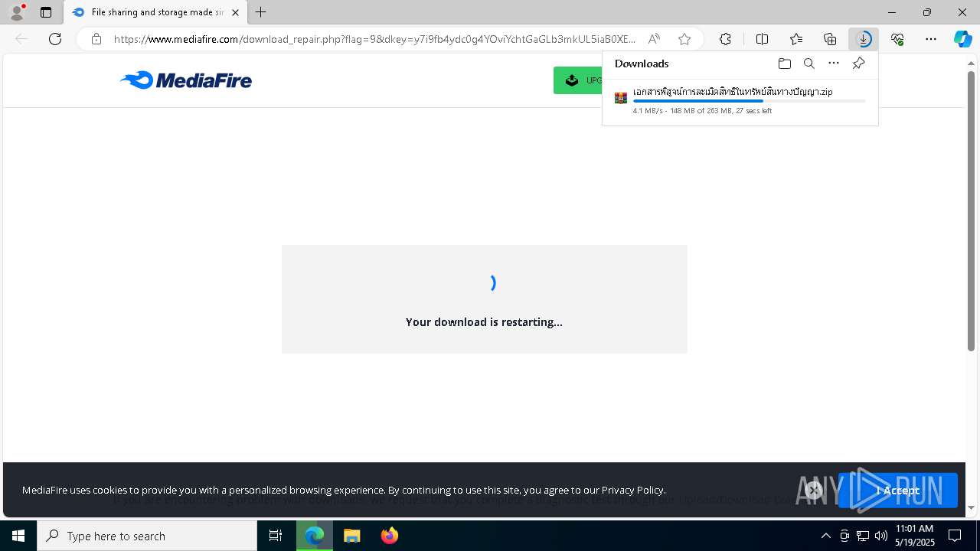Click the taskbar search box
Screen dimensions: 980x551
coord(147,536)
